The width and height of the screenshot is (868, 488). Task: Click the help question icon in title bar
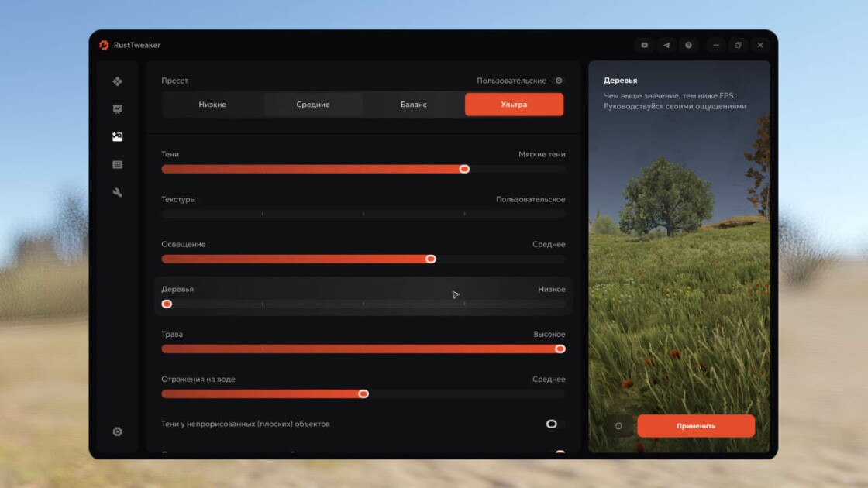pos(689,46)
